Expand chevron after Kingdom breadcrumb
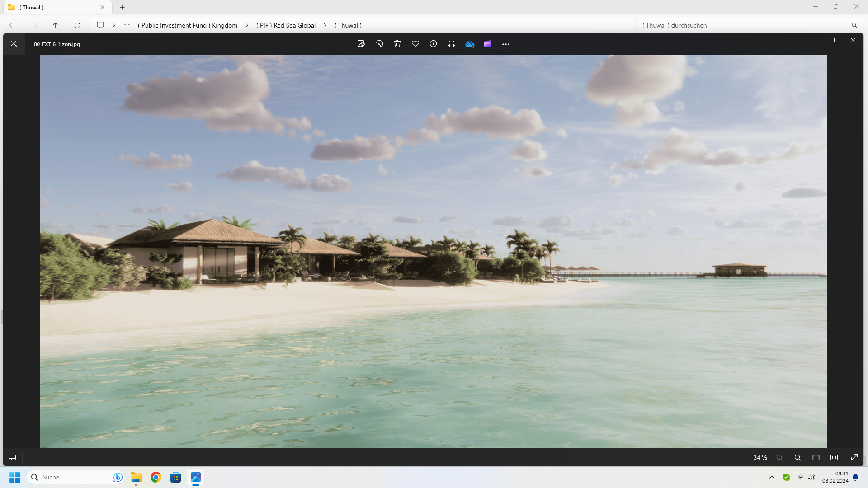The image size is (868, 488). pyautogui.click(x=247, y=25)
